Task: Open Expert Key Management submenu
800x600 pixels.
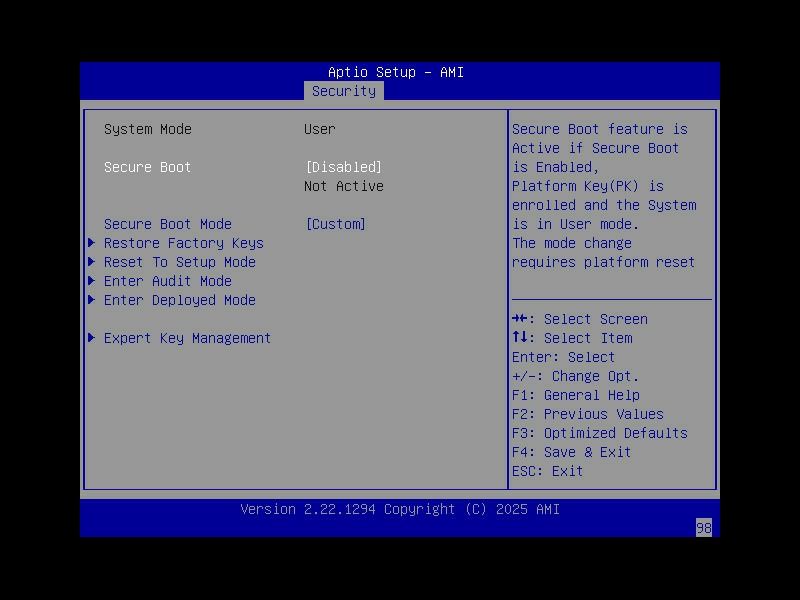Action: [x=187, y=338]
